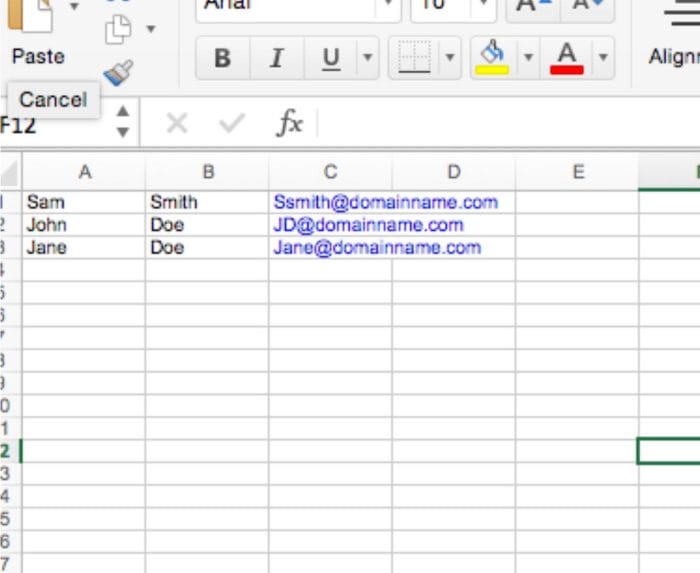700x573 pixels.
Task: Select column D header
Action: (454, 172)
